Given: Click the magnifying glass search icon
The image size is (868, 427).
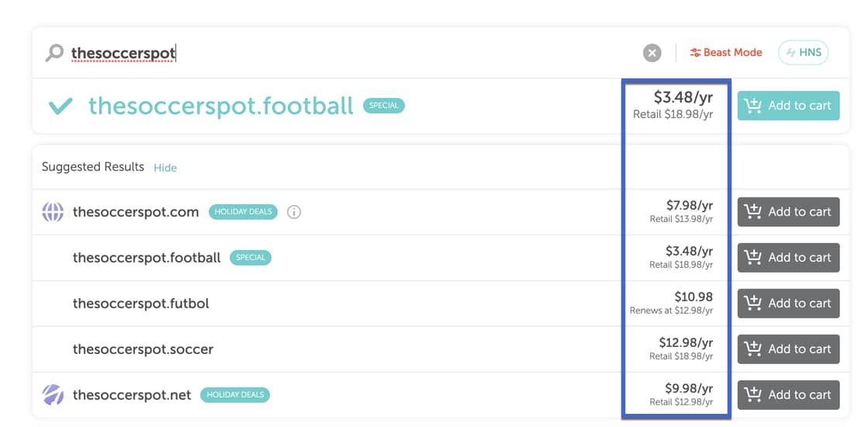Looking at the screenshot, I should 54,53.
